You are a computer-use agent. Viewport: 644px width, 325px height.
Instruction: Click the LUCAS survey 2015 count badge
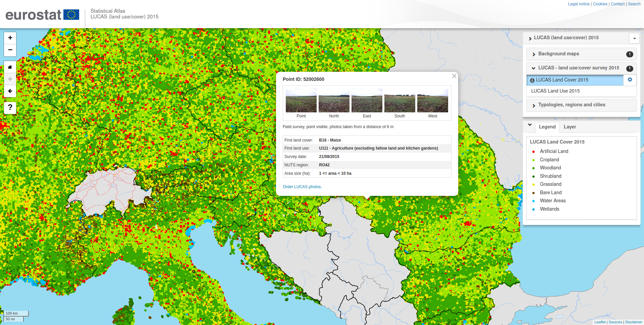click(x=630, y=68)
